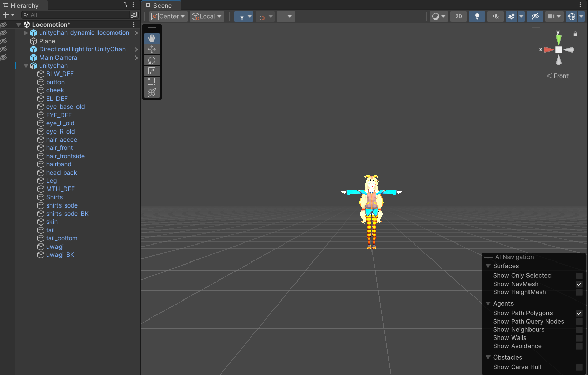
Task: Collapse the Agents section
Action: point(488,303)
